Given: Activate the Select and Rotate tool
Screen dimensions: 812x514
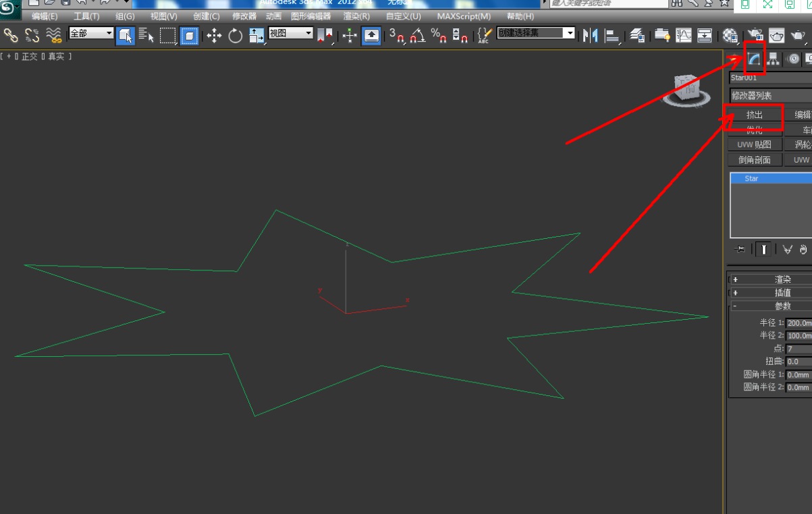Looking at the screenshot, I should [236, 35].
